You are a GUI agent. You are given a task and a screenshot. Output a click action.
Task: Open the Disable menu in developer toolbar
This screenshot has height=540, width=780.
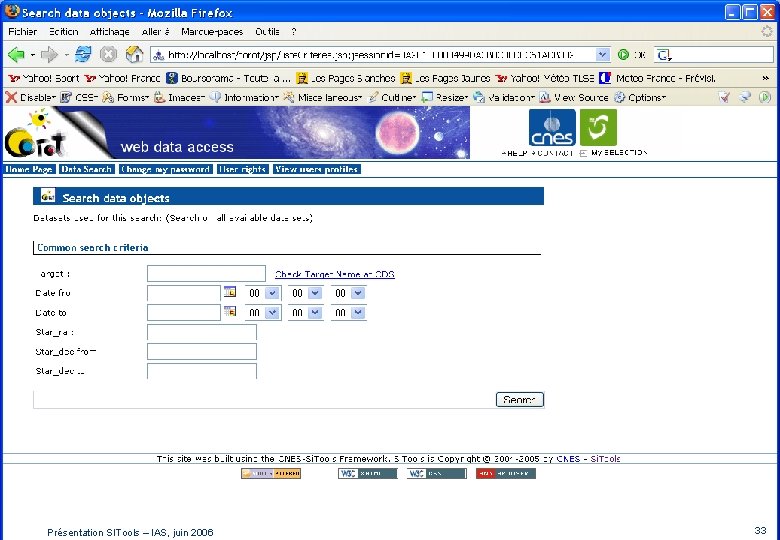pyautogui.click(x=30, y=97)
